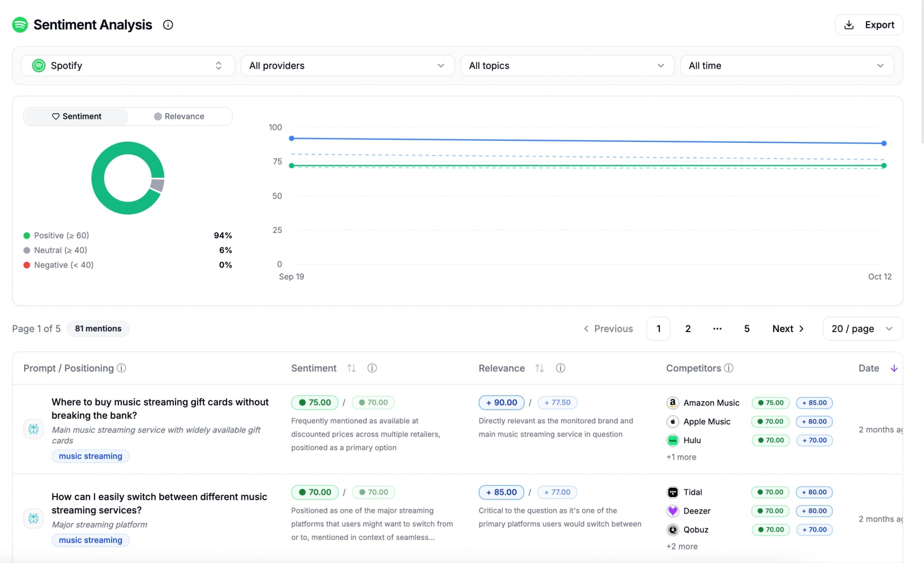Image resolution: width=924 pixels, height=563 pixels.
Task: Click the green line point at Sep 19
Action: pos(292,166)
